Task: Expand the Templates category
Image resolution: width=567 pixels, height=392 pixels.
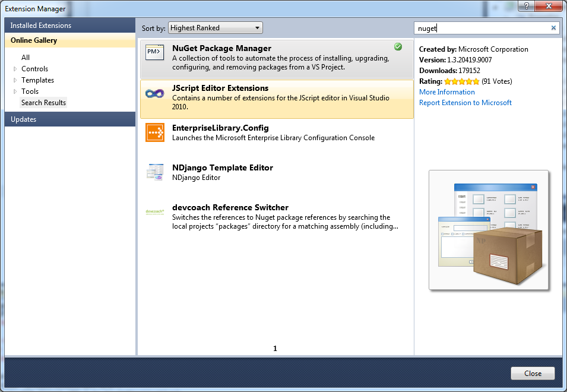Action: pos(15,80)
